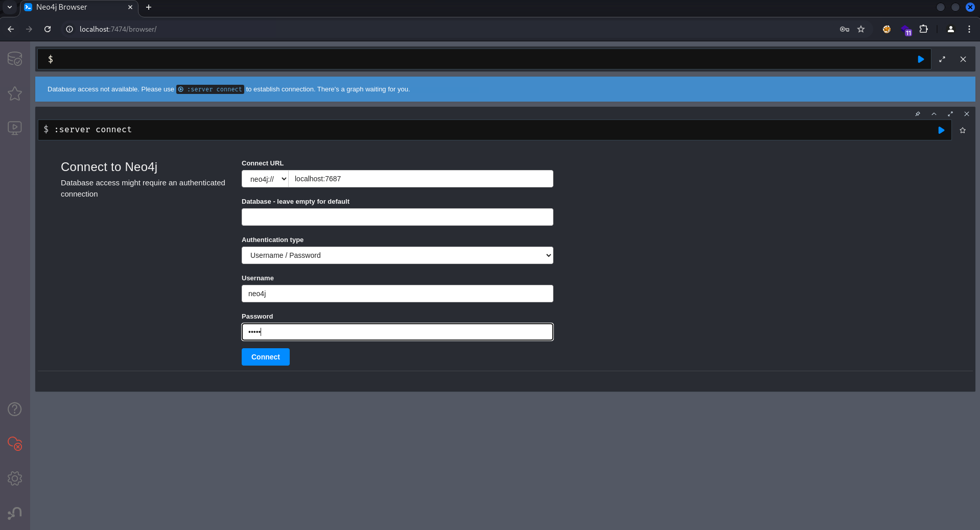Open the Guides sidebar panel
The image size is (980, 530).
15,128
